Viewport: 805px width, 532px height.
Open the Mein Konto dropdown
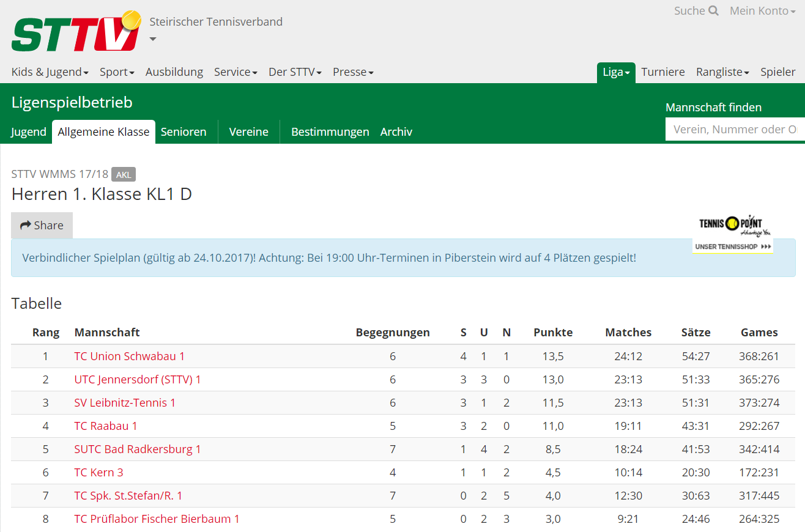[763, 11]
